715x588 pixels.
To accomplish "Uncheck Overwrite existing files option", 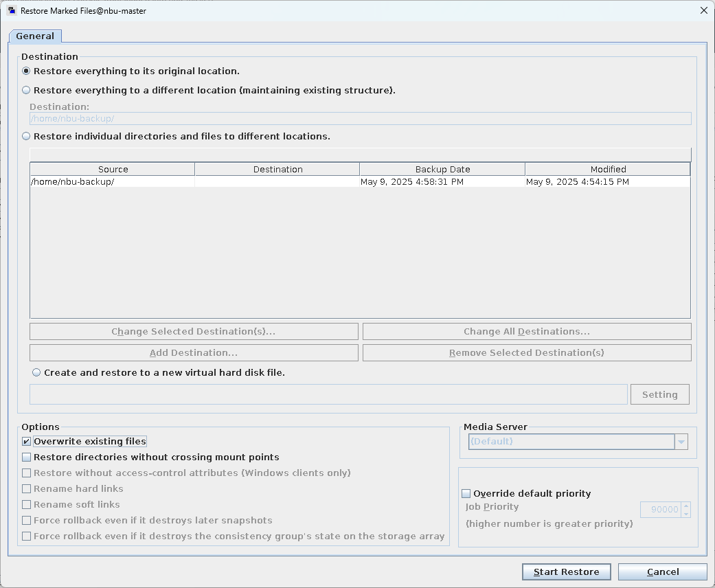I will 27,442.
